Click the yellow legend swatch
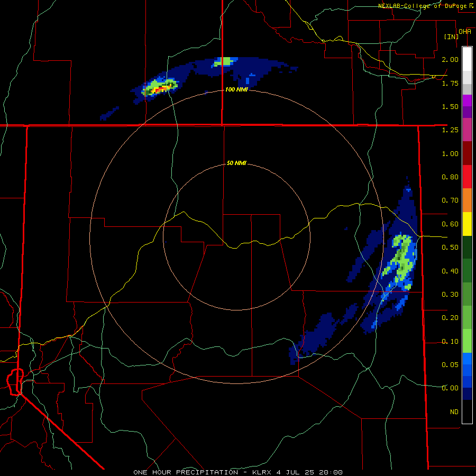476x476 pixels. [x=467, y=224]
